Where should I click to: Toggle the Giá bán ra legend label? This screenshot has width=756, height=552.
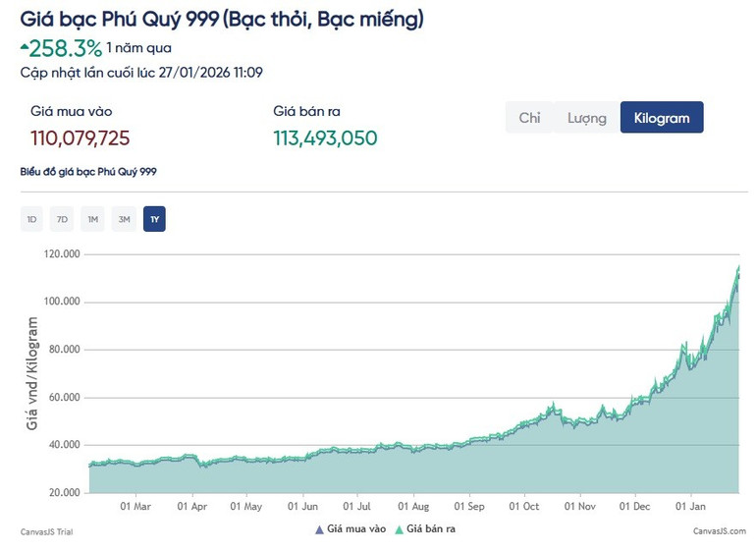click(x=431, y=529)
